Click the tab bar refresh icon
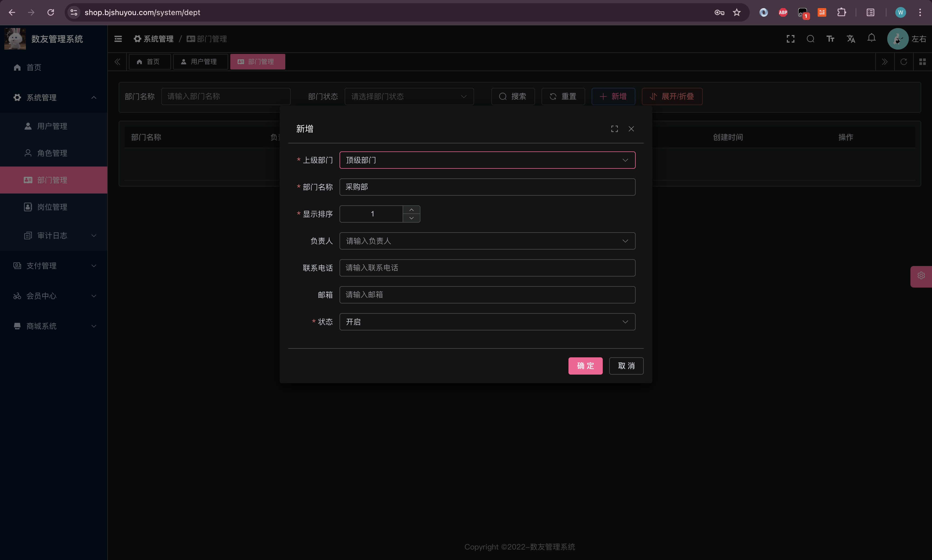 (904, 61)
